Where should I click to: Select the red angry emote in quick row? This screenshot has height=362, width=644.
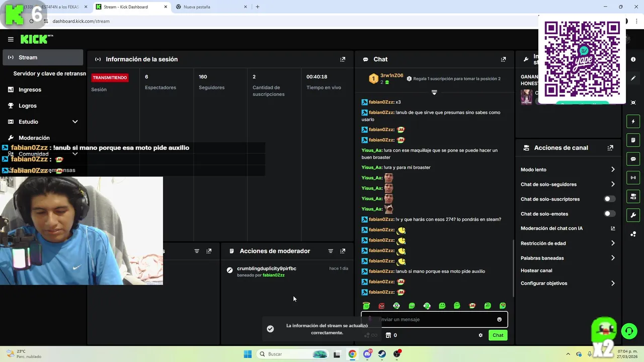pyautogui.click(x=381, y=306)
